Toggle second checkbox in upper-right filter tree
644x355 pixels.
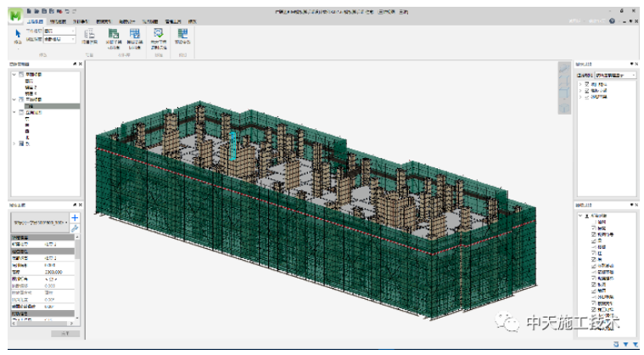587,90
